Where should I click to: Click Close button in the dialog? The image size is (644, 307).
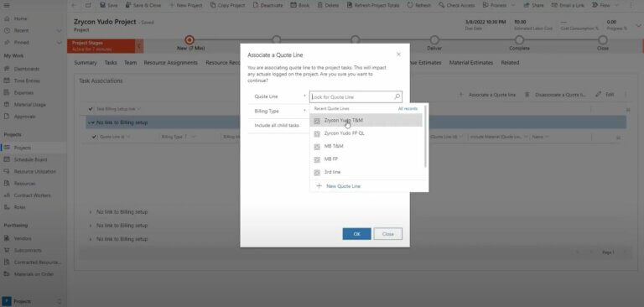pyautogui.click(x=387, y=234)
